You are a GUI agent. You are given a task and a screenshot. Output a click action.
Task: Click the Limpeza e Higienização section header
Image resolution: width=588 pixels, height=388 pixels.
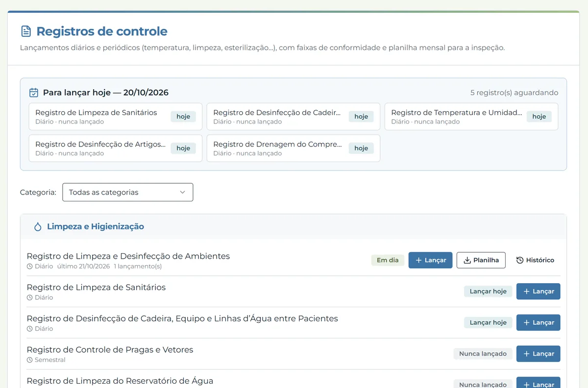click(x=294, y=227)
